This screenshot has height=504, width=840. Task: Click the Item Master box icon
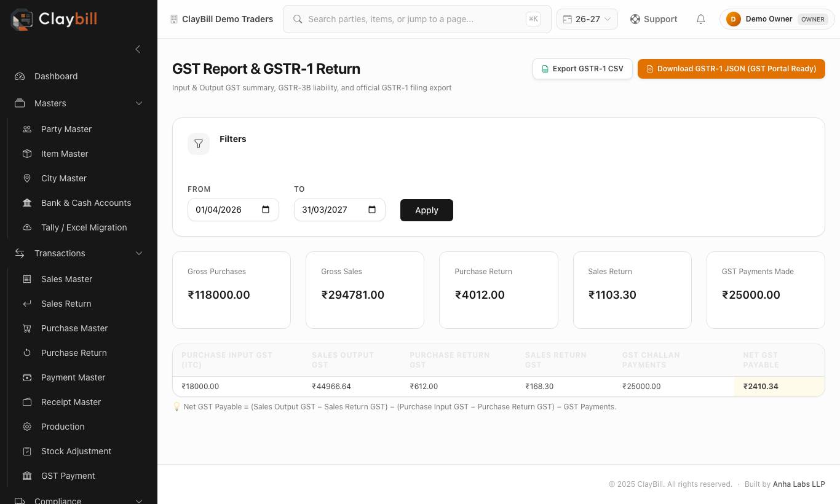[x=27, y=154]
